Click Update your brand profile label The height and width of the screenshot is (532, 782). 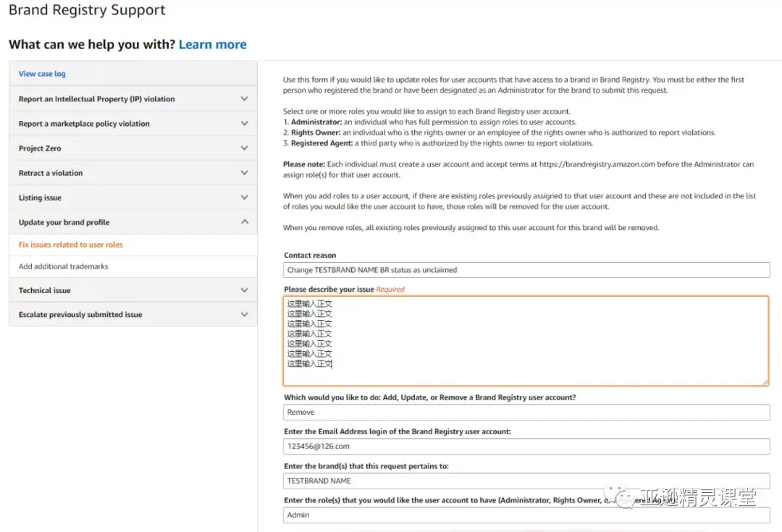64,222
